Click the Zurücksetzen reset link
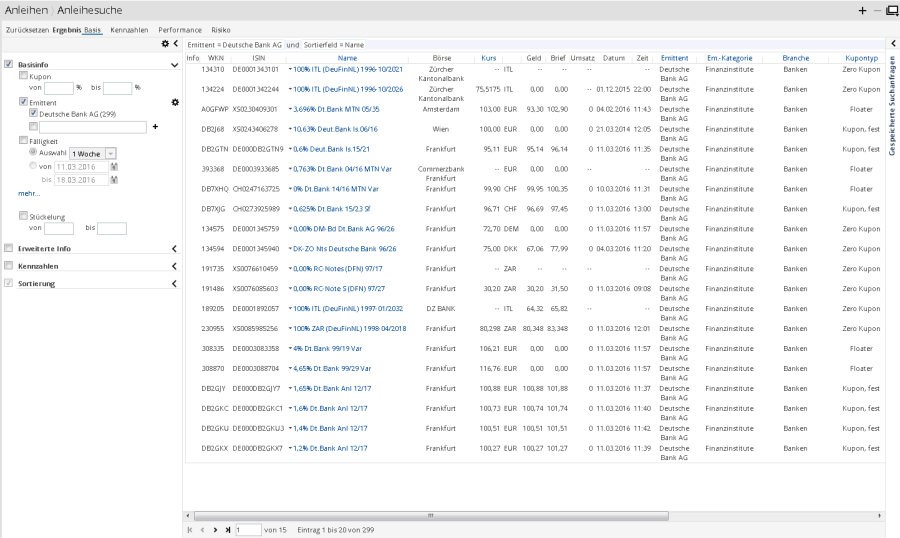 click(x=27, y=30)
